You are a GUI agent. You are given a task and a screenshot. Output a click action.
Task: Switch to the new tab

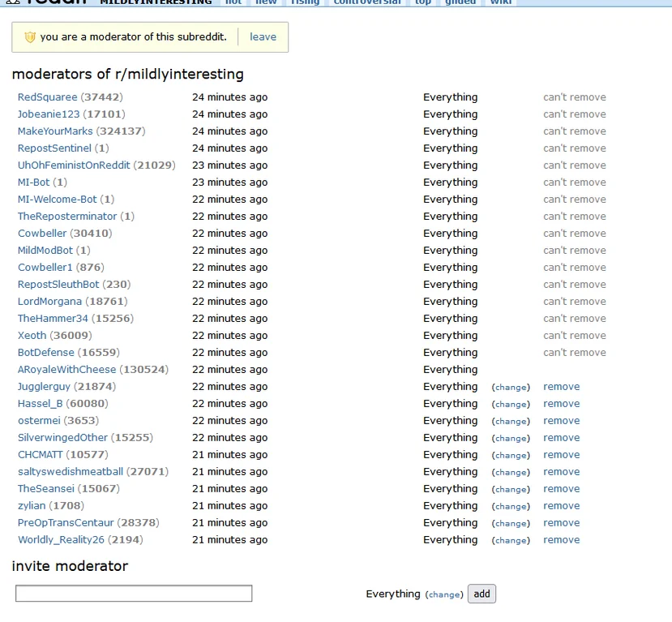[x=266, y=2]
